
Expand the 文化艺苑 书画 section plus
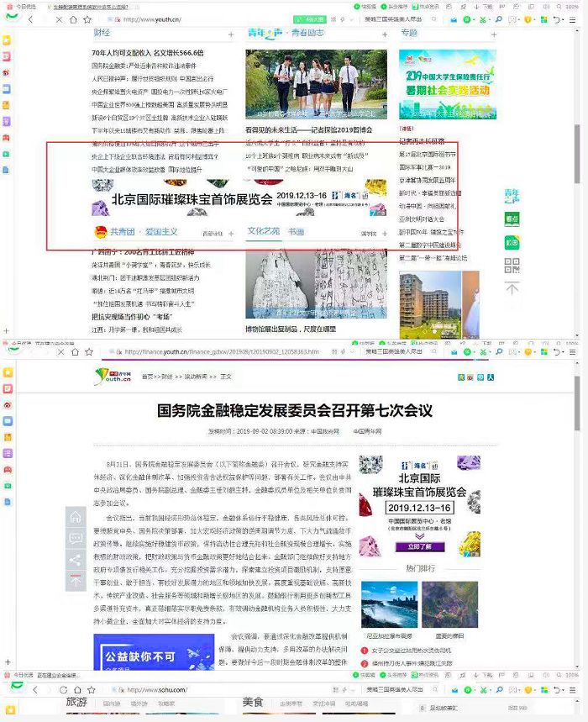(385, 234)
